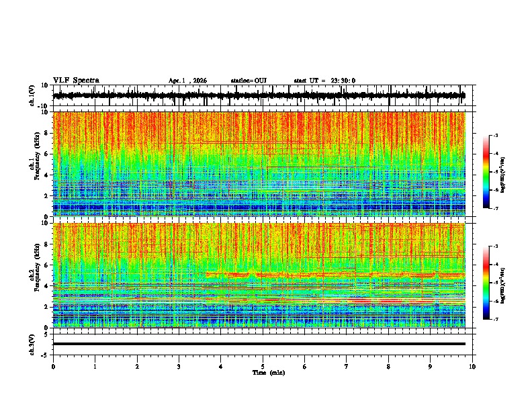Click the ch.3 flat voltage trace

coord(259,344)
